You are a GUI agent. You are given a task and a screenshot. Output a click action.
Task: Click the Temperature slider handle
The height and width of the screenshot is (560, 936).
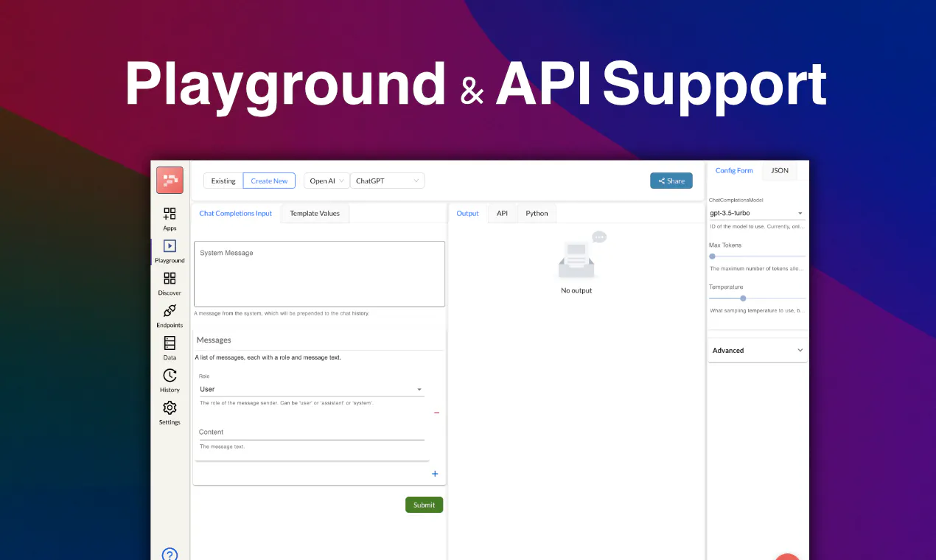[743, 298]
